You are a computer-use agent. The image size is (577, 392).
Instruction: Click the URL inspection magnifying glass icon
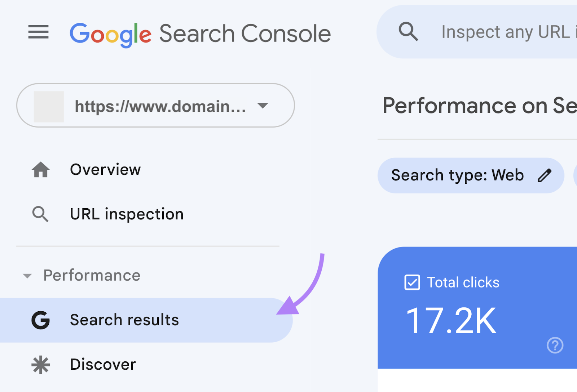[40, 214]
